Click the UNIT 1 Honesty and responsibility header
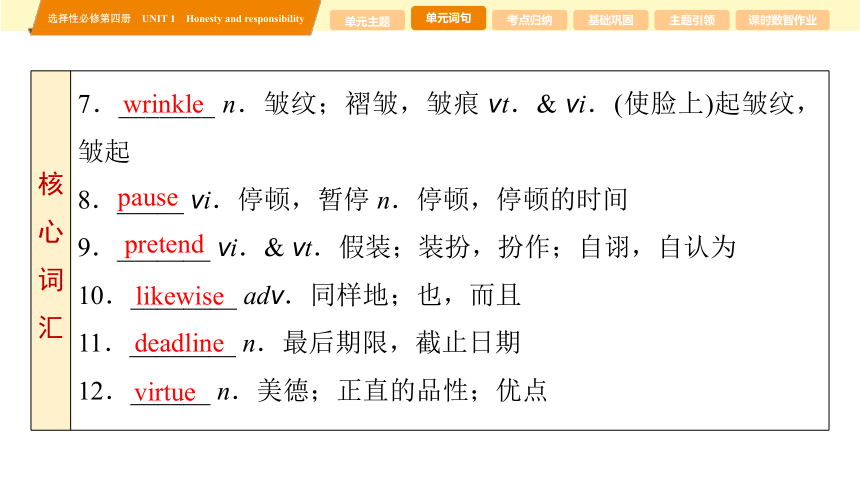This screenshot has height=484, width=860. coord(223,19)
